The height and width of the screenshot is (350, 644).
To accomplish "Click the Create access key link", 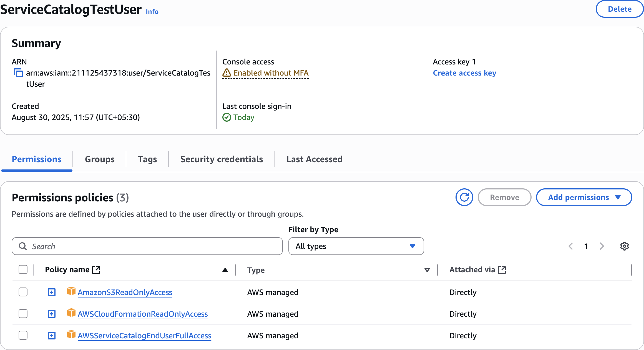I will point(464,73).
